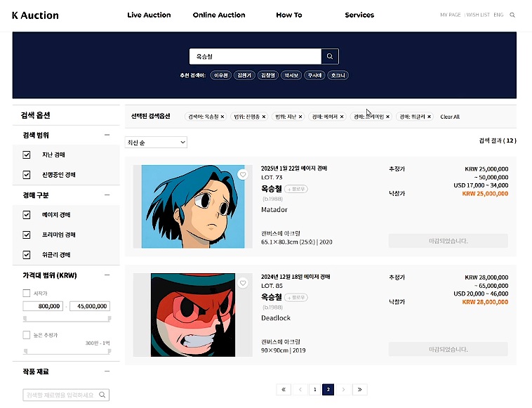Open the Matador artwork thumbnail
The image size is (532, 408).
click(x=193, y=206)
